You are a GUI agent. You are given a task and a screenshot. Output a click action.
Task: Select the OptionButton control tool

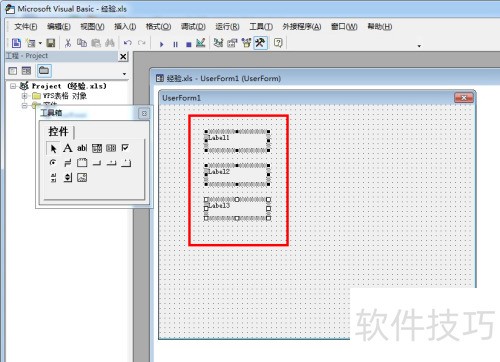(53, 163)
